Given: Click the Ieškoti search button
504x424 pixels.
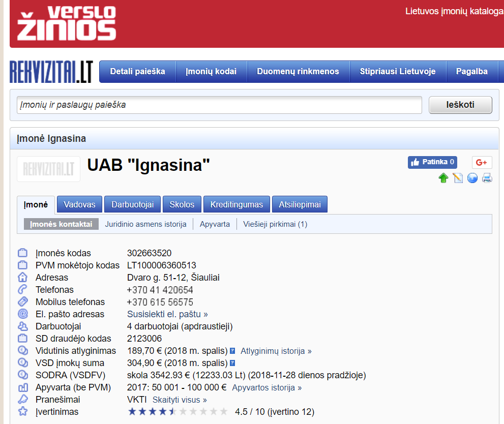Looking at the screenshot, I should (x=460, y=105).
